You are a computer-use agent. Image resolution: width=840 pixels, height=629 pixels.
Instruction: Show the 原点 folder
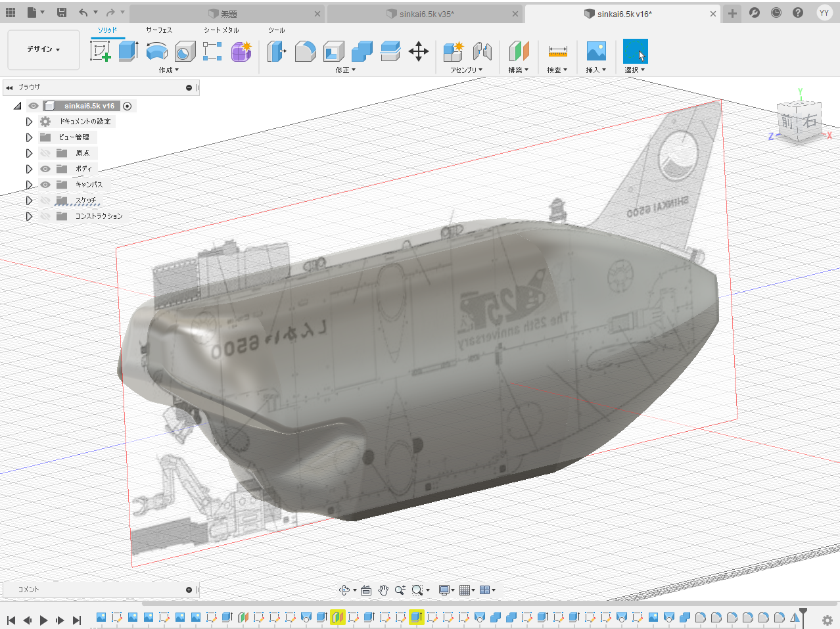(45, 153)
